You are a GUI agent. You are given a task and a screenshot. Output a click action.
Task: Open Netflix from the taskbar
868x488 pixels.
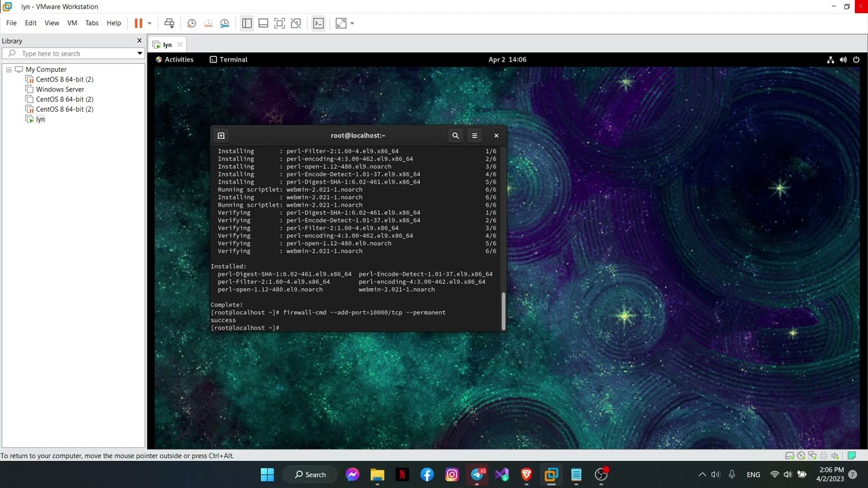[402, 474]
